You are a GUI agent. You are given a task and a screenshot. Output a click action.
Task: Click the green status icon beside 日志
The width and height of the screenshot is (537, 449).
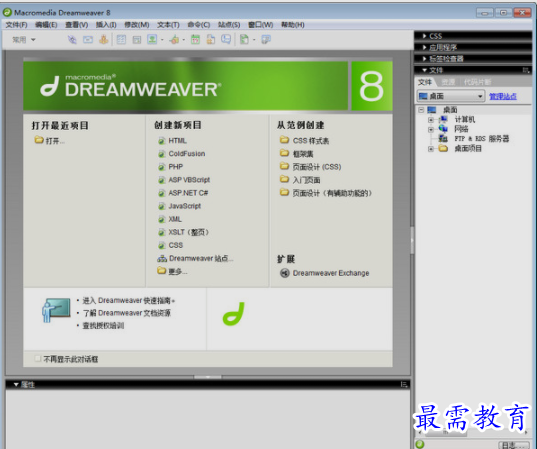[420, 444]
